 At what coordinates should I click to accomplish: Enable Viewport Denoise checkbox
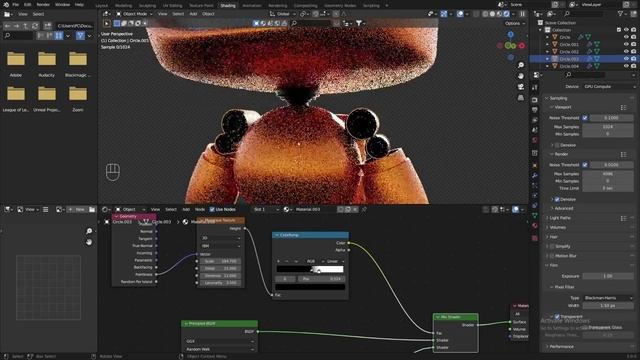[x=557, y=145]
